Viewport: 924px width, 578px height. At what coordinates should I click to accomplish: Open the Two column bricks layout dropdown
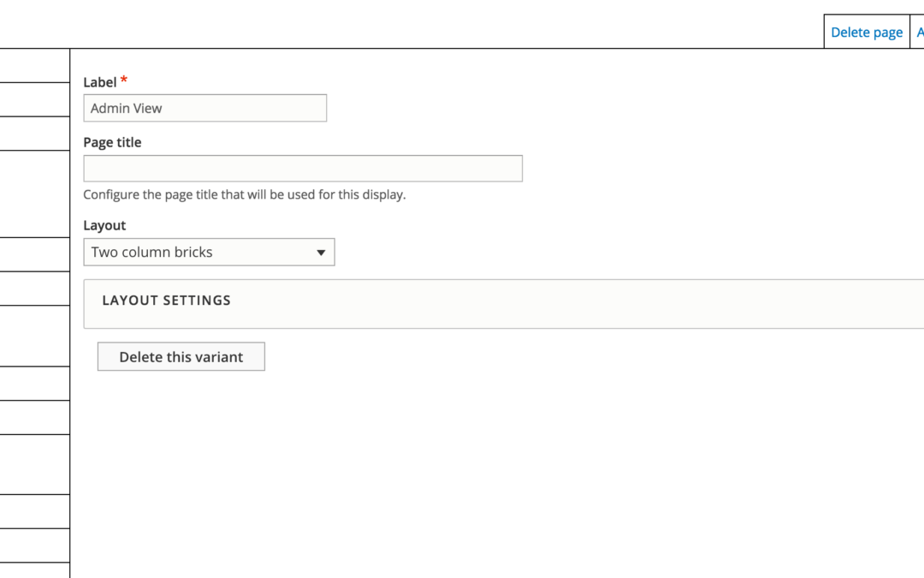pos(197,253)
